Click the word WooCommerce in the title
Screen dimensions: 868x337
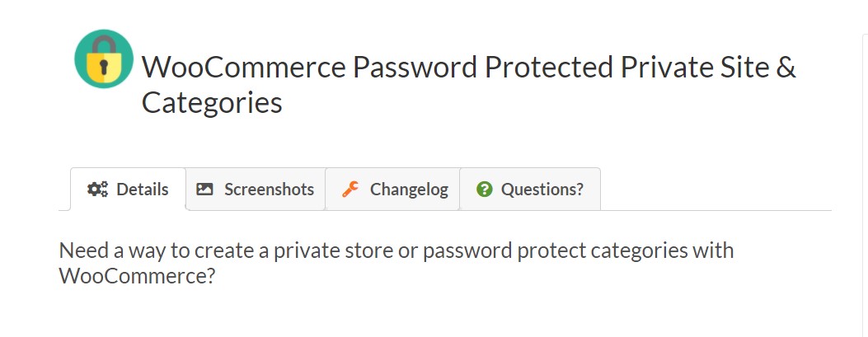244,67
